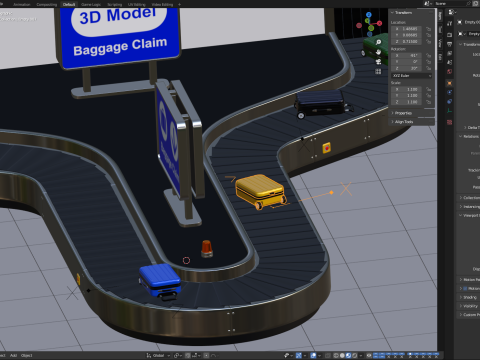Toggle snapping magnet icon in header
The image size is (480, 360).
pyautogui.click(x=188, y=355)
